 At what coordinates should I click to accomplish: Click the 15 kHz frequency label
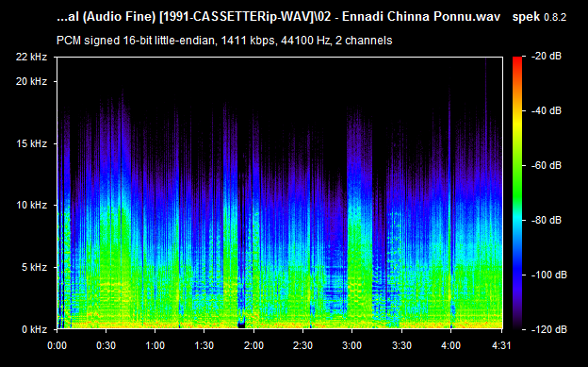[x=31, y=143]
